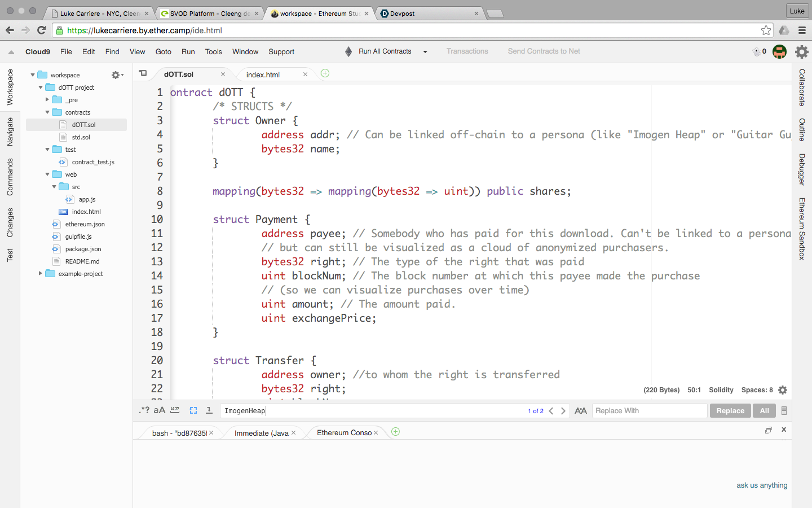The width and height of the screenshot is (812, 508).
Task: Expand the _pre folder
Action: (x=47, y=100)
